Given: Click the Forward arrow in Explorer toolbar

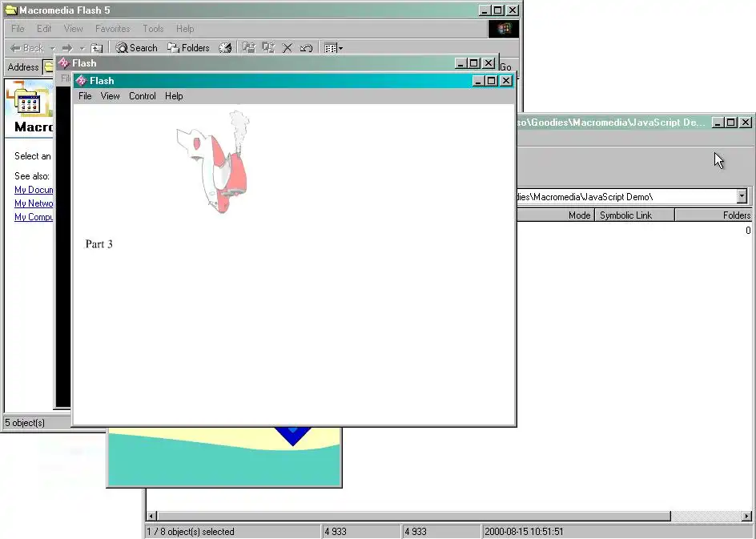Looking at the screenshot, I should click(x=67, y=48).
